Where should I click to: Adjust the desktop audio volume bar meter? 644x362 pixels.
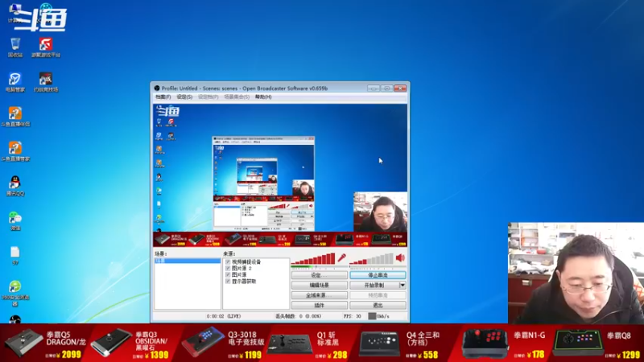point(371,258)
